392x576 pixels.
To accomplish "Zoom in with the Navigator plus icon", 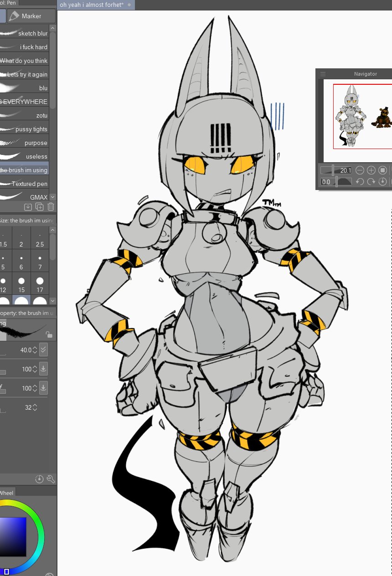I will click(x=371, y=170).
